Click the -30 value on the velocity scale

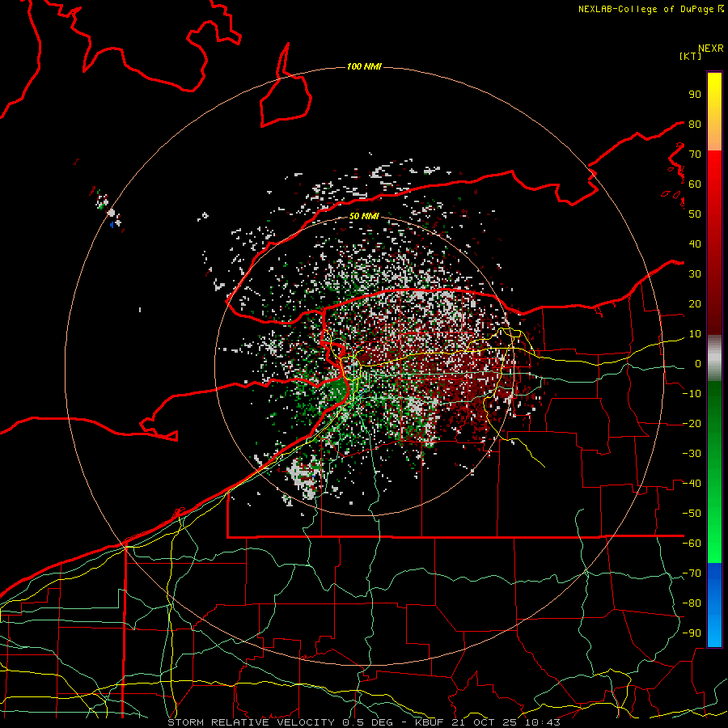pos(692,454)
